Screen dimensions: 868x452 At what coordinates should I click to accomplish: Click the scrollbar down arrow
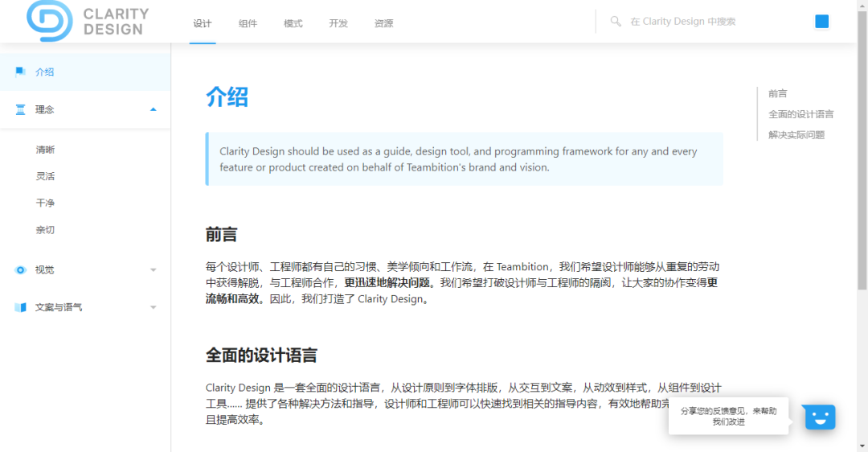[862, 446]
